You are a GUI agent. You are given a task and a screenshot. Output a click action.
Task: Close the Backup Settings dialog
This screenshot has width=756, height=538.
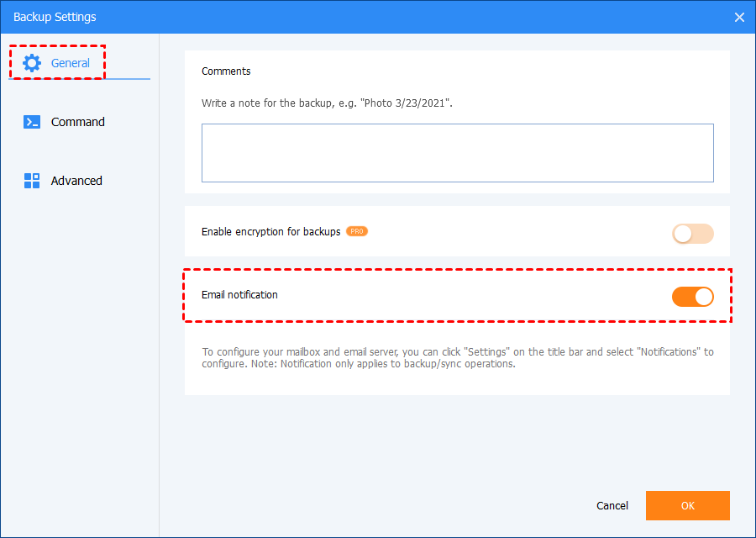739,17
